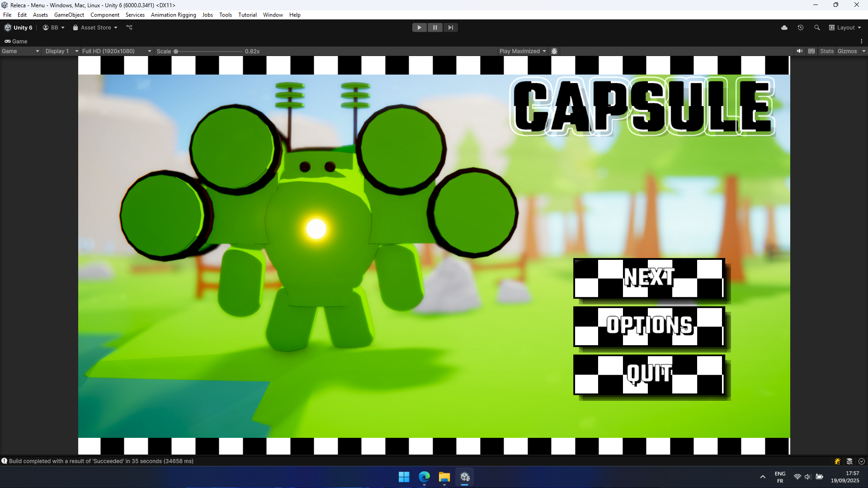Click the frame debugger bug icon
This screenshot has width=868, height=488.
[x=554, y=51]
